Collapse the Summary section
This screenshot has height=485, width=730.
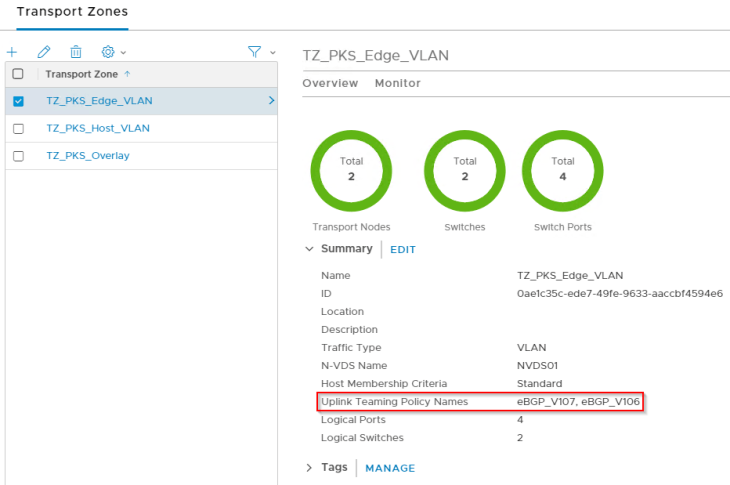[309, 249]
